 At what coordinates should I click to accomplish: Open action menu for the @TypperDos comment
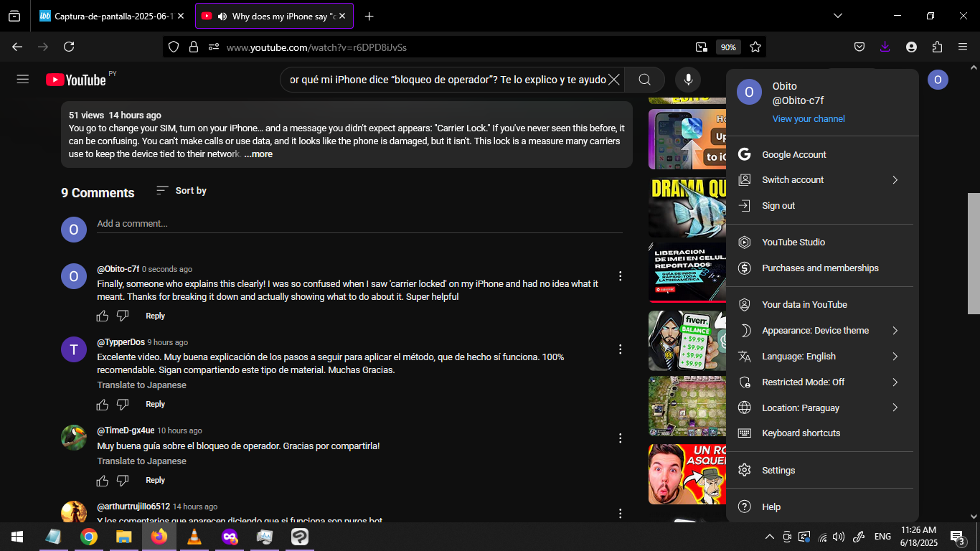click(x=621, y=349)
